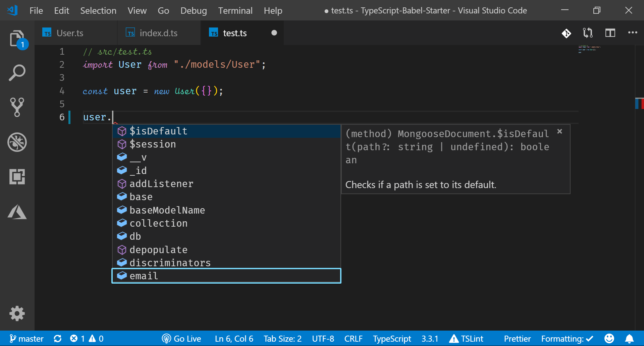Screen dimensions: 644x346
Task: Click the master branch indicator
Action: point(27,339)
